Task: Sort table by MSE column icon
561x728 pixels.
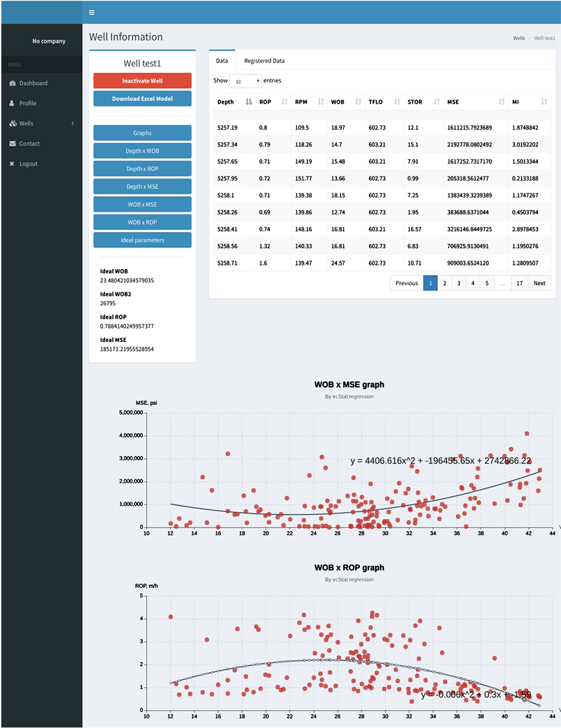Action: point(501,102)
